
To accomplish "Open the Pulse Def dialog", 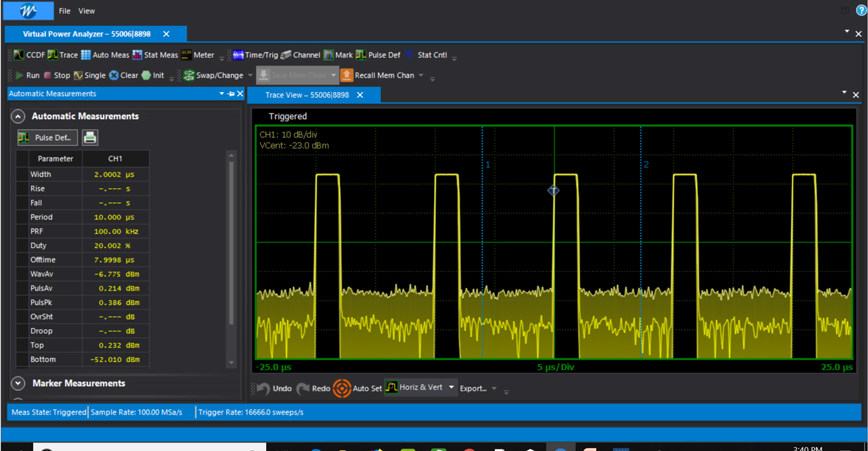I will pos(47,137).
